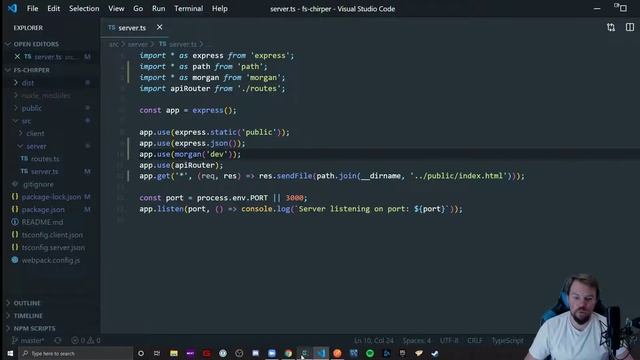Open the Terminal menu
The height and width of the screenshot is (360, 640).
point(189,9)
